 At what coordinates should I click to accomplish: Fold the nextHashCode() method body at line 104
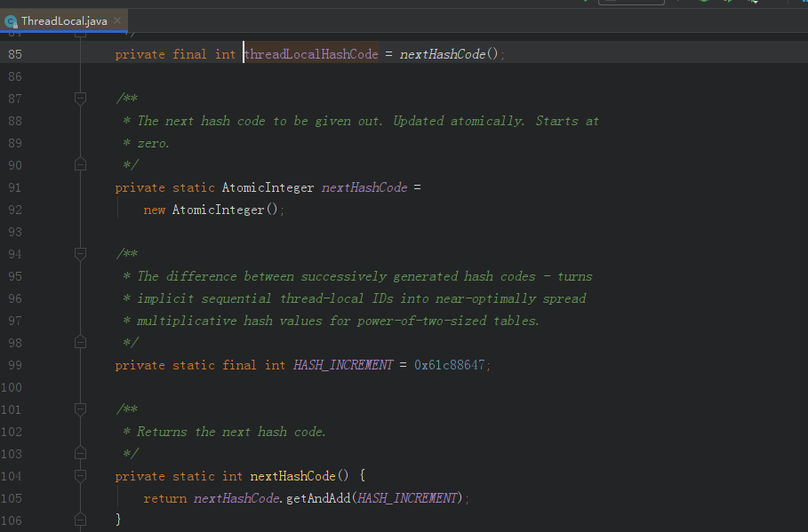[x=81, y=476]
